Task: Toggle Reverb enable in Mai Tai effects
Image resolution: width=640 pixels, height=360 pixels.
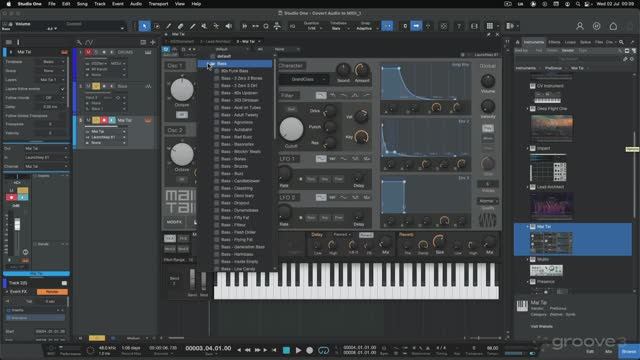Action: [x=406, y=235]
